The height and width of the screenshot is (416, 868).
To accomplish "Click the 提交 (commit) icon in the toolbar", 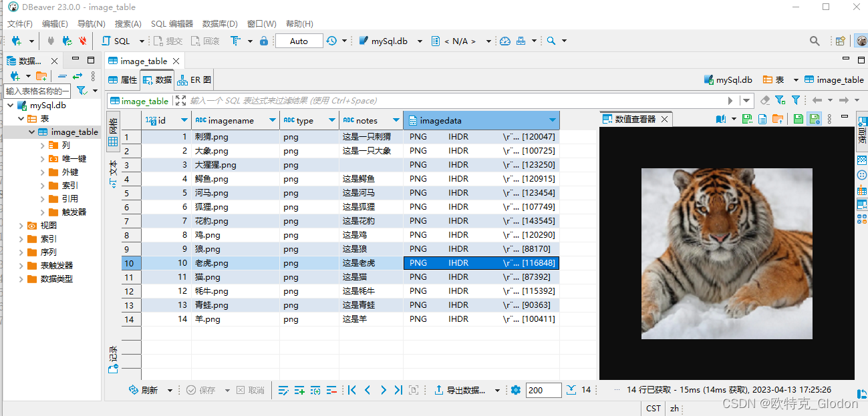I will 159,41.
